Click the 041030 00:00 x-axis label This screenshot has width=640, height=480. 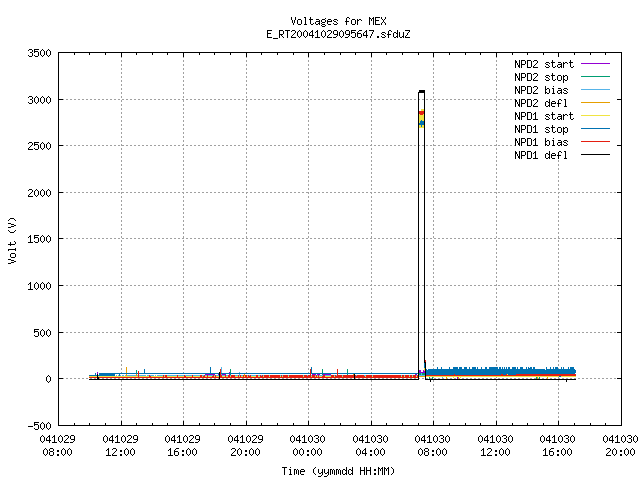pos(307,446)
